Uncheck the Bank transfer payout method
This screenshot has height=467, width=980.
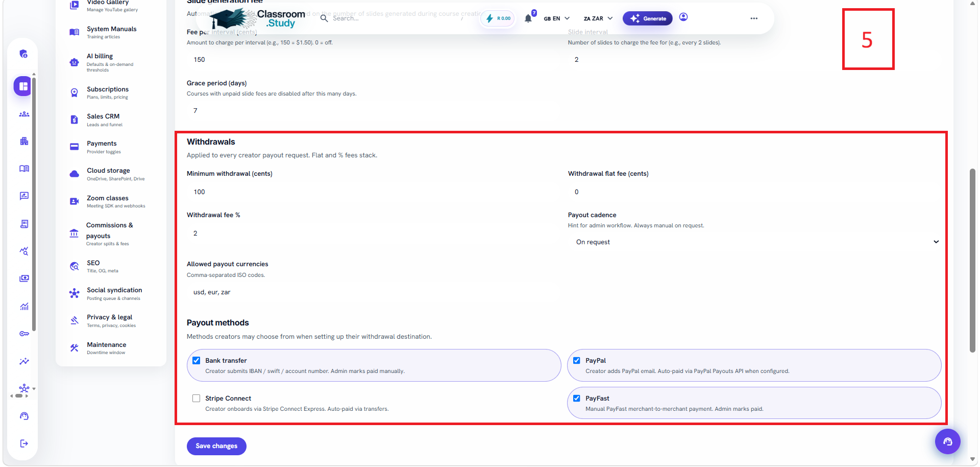197,360
